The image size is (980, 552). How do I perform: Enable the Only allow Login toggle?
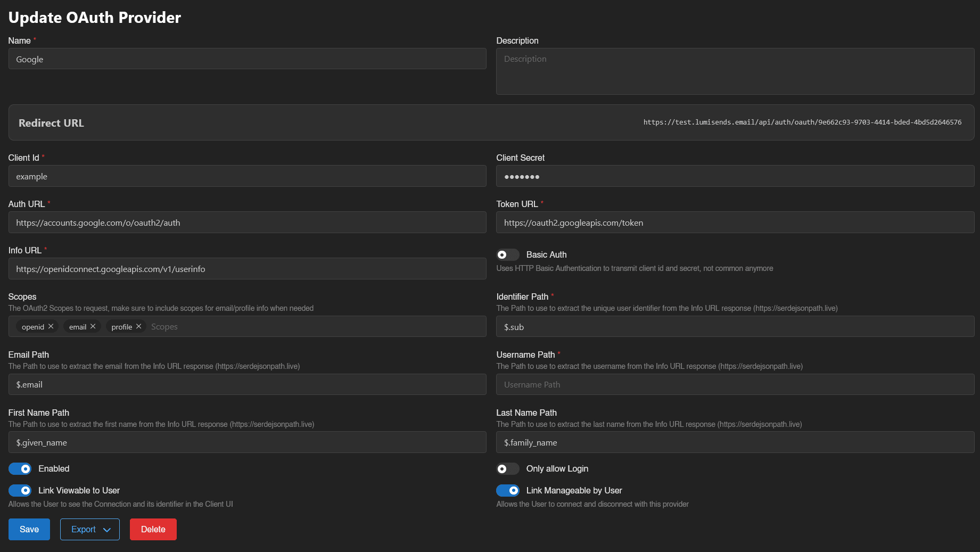click(x=507, y=468)
